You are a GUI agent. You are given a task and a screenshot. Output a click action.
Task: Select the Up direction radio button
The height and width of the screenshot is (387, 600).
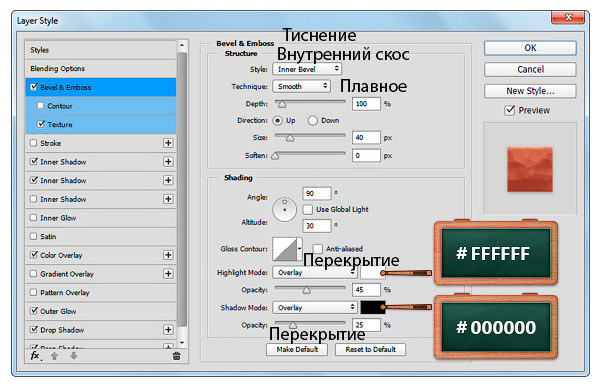pos(277,121)
